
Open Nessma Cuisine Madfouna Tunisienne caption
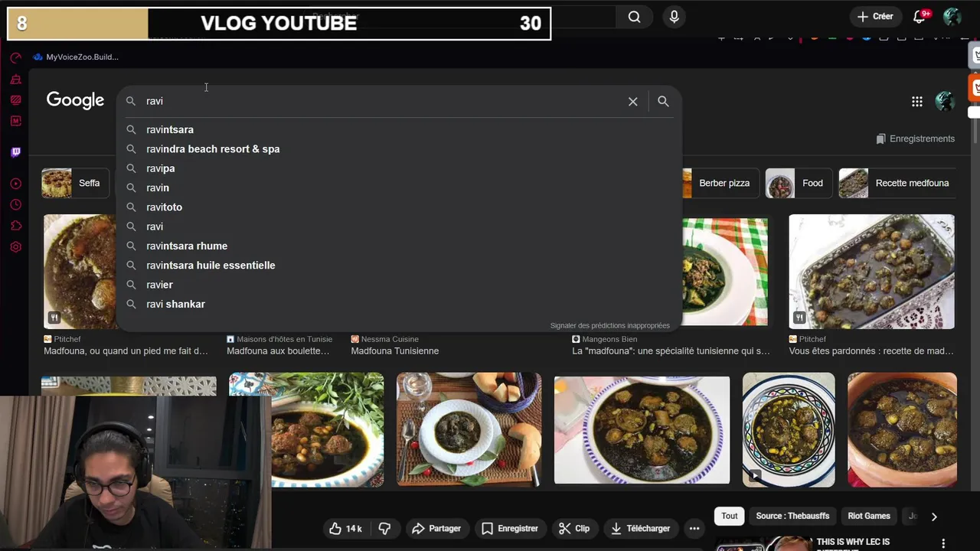coord(395,350)
